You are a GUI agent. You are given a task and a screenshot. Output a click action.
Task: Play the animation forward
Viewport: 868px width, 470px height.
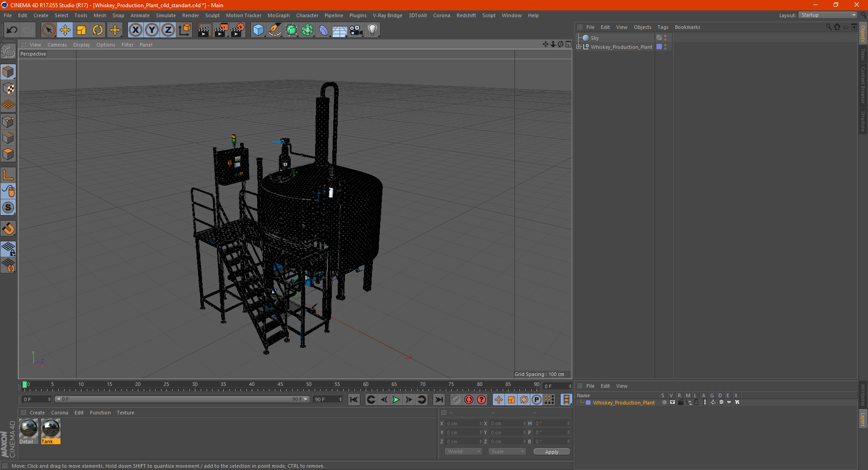[x=396, y=399]
